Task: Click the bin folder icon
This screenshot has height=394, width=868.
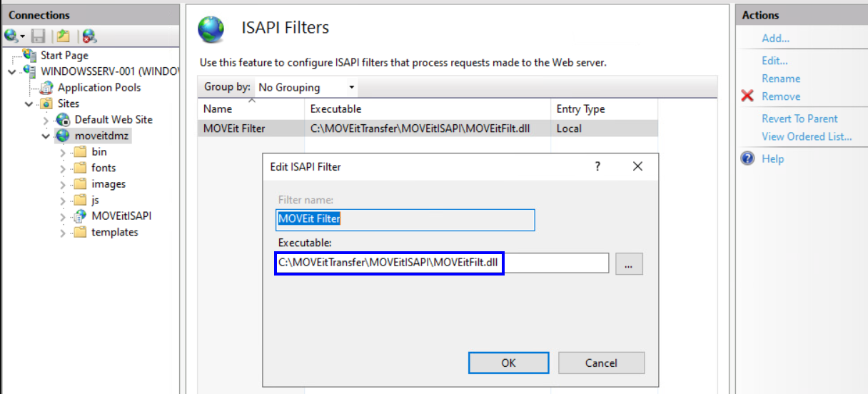Action: pos(79,151)
